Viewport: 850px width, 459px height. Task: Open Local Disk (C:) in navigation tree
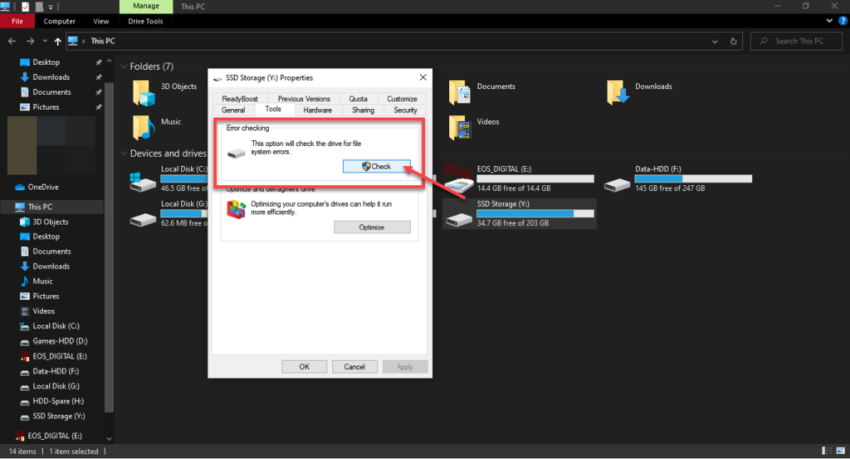point(56,326)
